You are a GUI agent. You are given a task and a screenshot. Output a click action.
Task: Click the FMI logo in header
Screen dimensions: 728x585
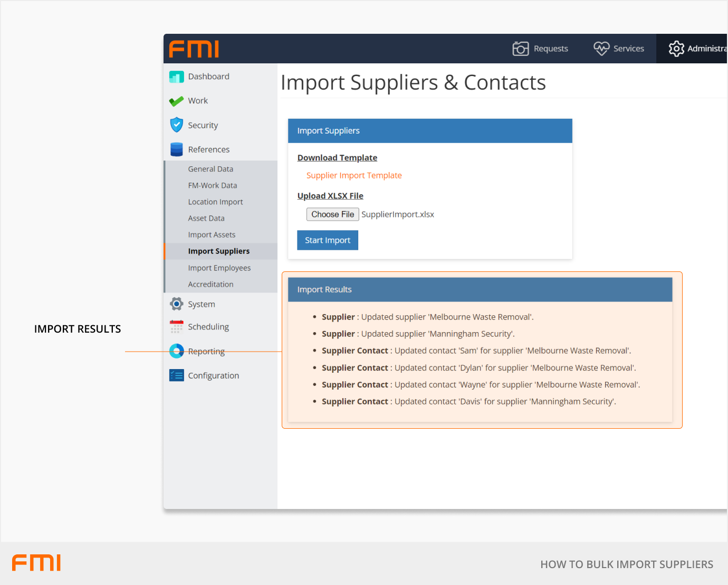(x=194, y=49)
